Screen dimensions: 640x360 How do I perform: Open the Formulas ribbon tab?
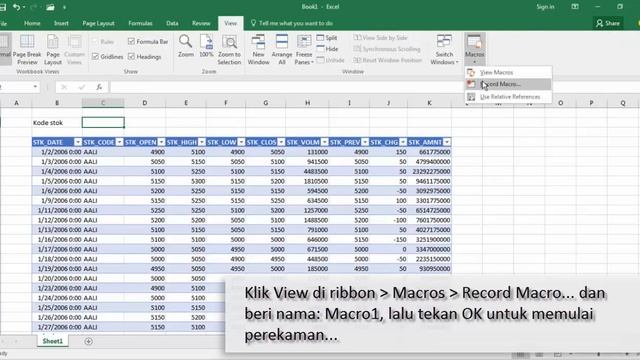tap(140, 23)
